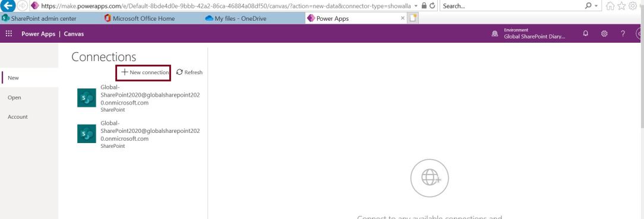Viewport: 644px width, 219px height.
Task: Click the first connection's email text
Action: click(150, 95)
